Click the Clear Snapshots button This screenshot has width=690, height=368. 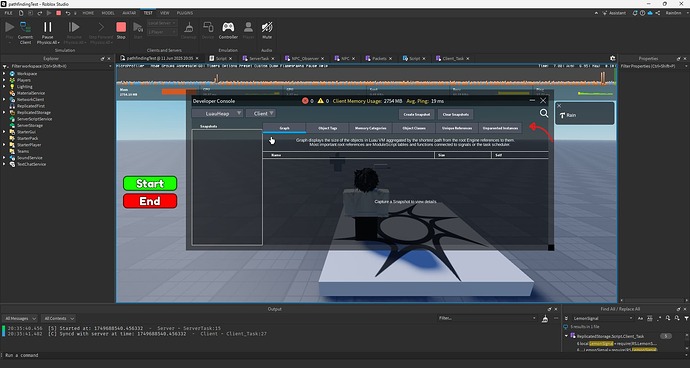455,114
